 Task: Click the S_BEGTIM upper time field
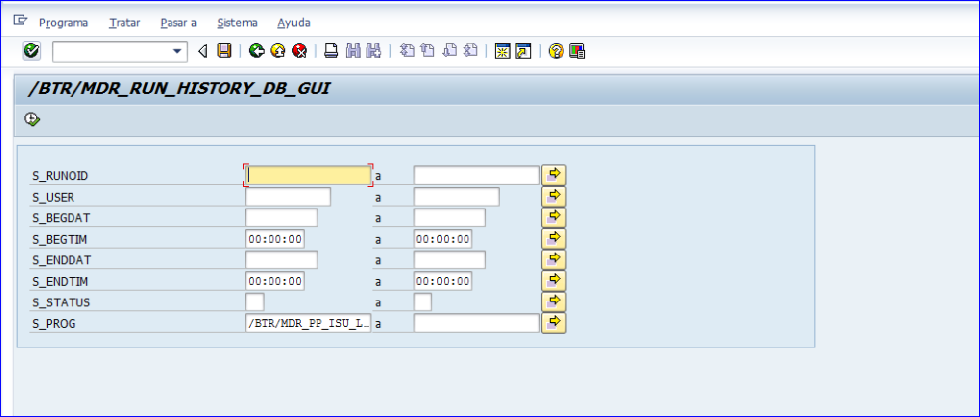point(443,239)
